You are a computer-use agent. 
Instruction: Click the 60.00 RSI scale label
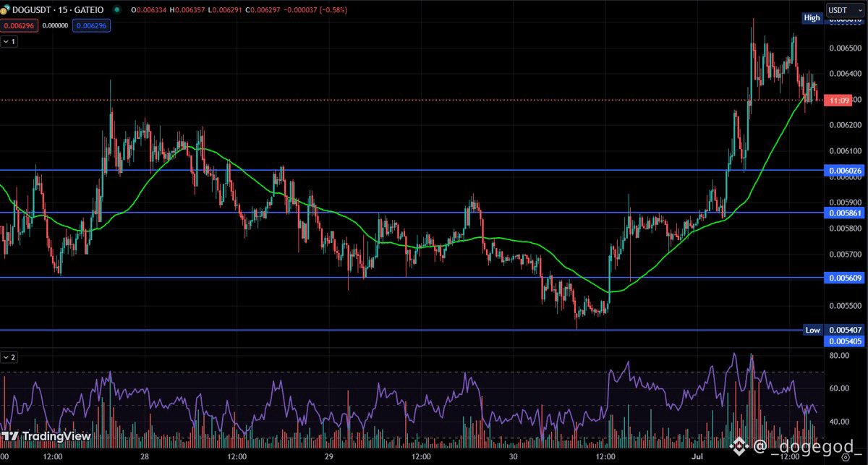pyautogui.click(x=839, y=388)
